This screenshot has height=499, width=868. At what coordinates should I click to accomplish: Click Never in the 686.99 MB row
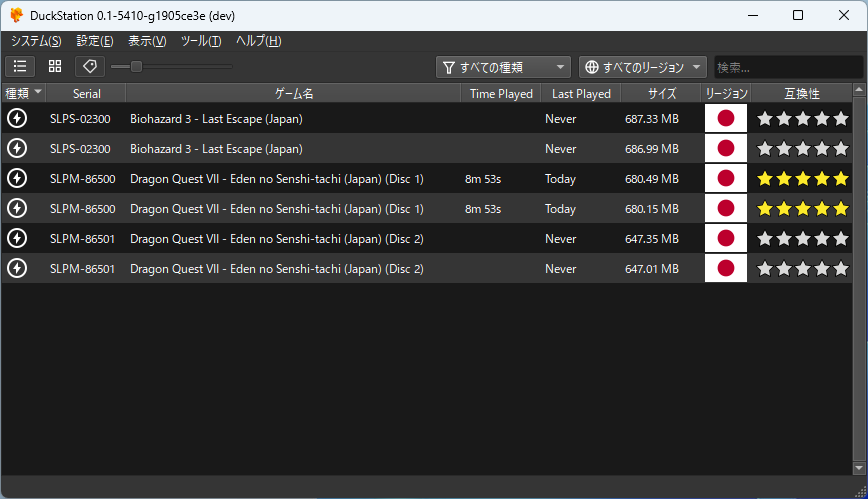point(560,148)
